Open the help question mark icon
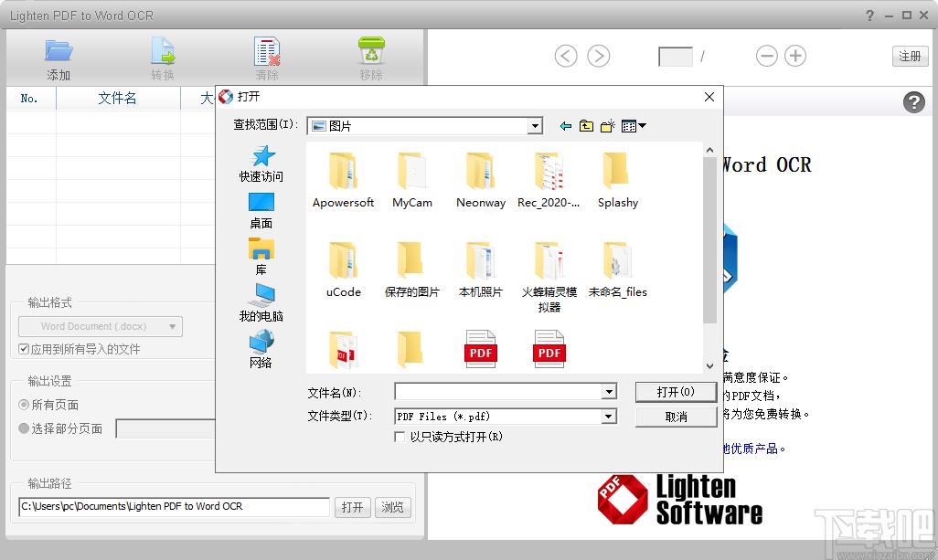This screenshot has width=938, height=560. pyautogui.click(x=913, y=102)
